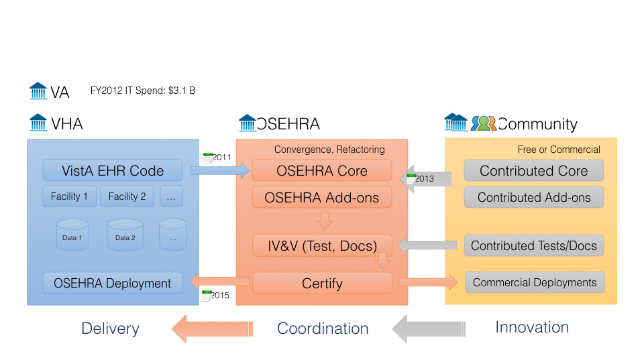The image size is (644, 362).
Task: Click the Community people group icon
Action: pyautogui.click(x=484, y=123)
